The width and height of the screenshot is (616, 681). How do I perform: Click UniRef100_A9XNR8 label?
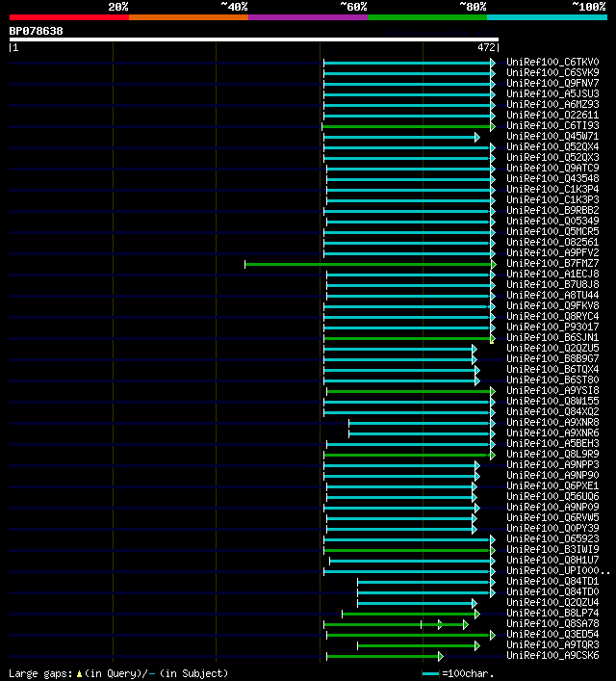coord(552,422)
